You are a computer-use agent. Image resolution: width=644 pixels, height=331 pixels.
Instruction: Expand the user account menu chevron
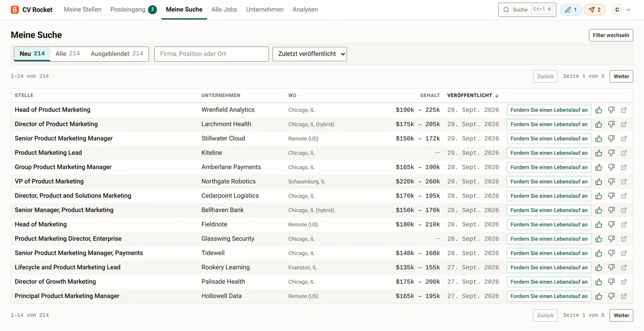(x=628, y=10)
